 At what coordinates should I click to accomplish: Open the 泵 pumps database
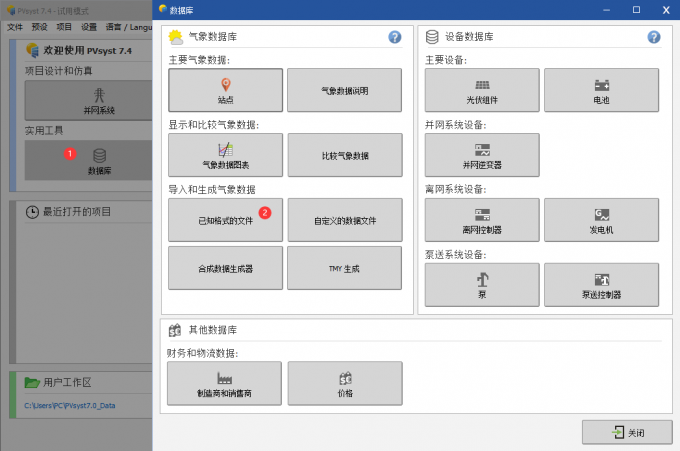[x=482, y=285]
